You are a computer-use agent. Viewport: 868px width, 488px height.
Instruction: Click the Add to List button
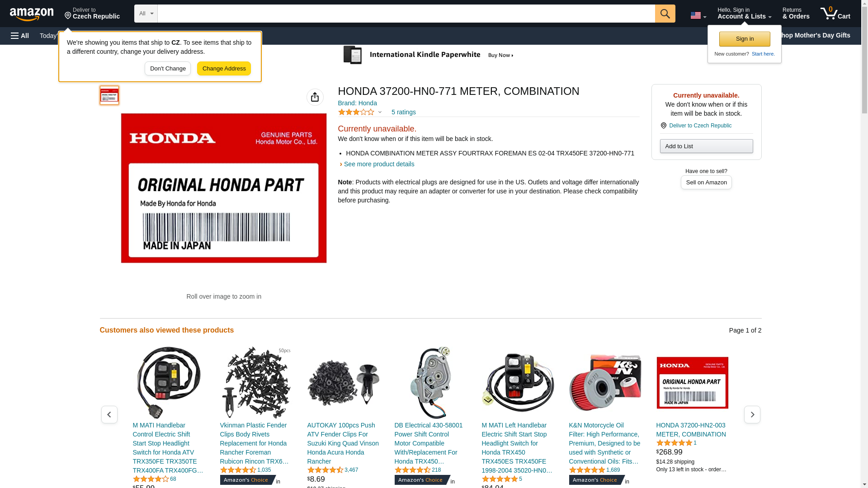(706, 146)
